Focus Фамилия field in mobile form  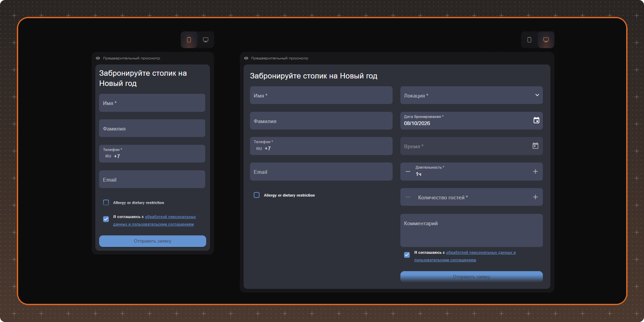tap(152, 128)
